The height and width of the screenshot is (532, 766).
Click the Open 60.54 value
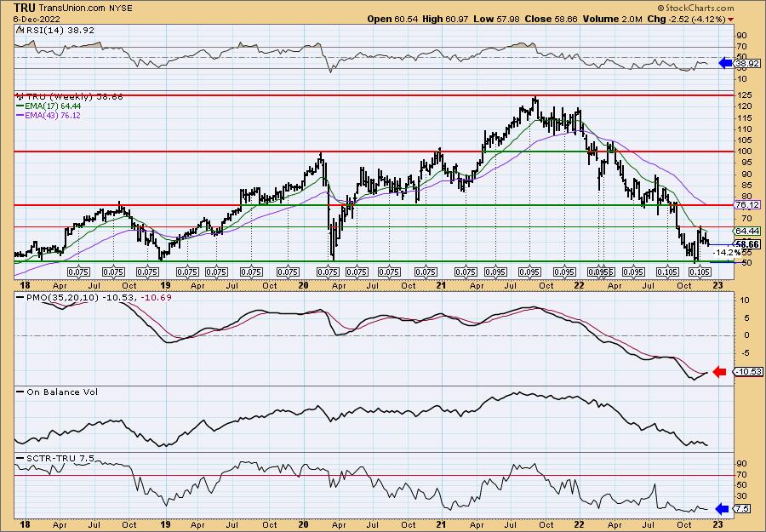[x=391, y=19]
